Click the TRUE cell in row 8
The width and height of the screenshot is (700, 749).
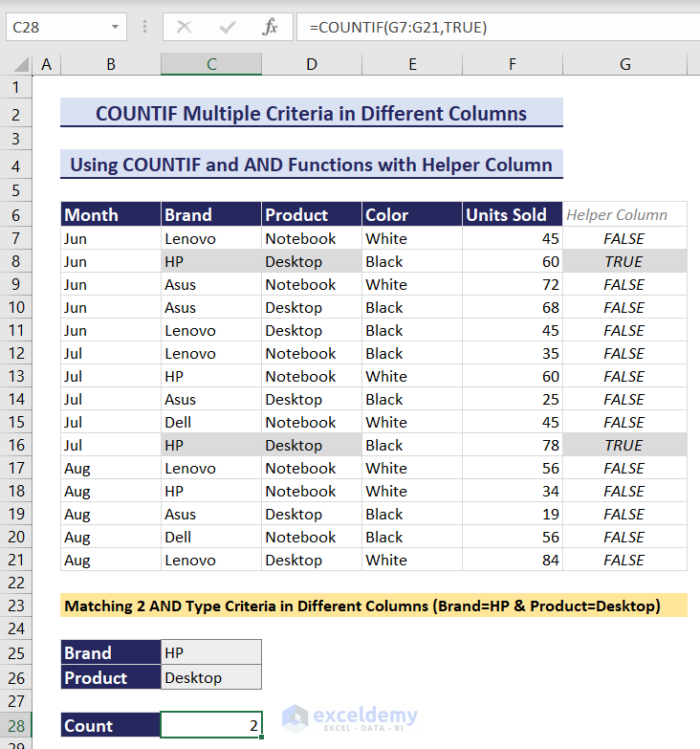pyautogui.click(x=624, y=261)
